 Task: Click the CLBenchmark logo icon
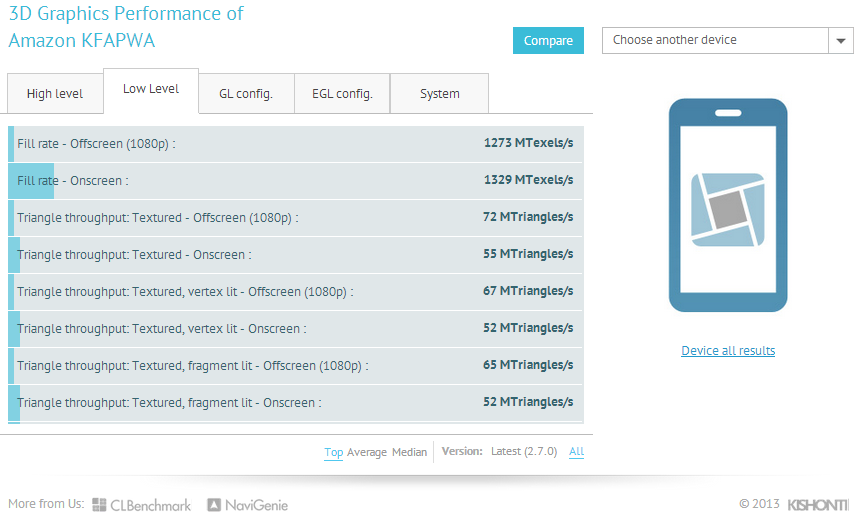(99, 504)
